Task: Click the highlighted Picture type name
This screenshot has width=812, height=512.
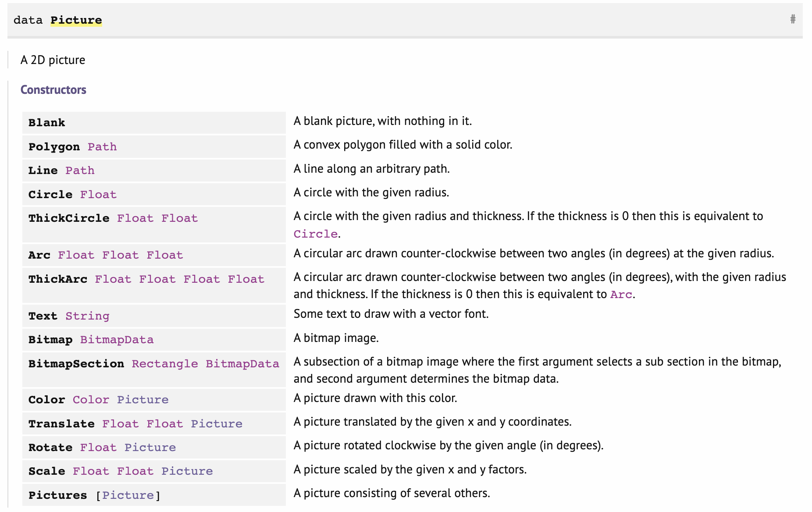Action: tap(76, 20)
